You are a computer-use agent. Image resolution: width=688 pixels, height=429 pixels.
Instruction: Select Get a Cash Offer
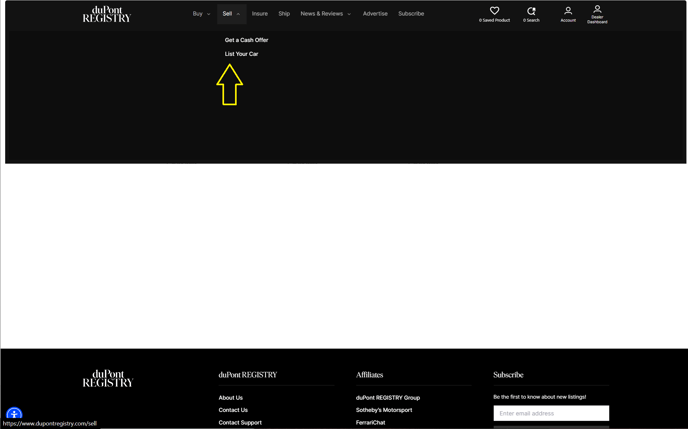246,40
